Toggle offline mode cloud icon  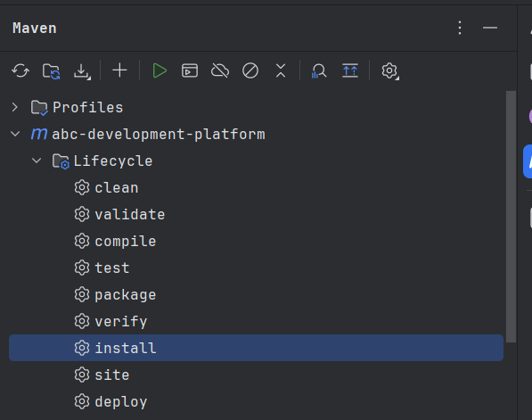click(x=220, y=70)
